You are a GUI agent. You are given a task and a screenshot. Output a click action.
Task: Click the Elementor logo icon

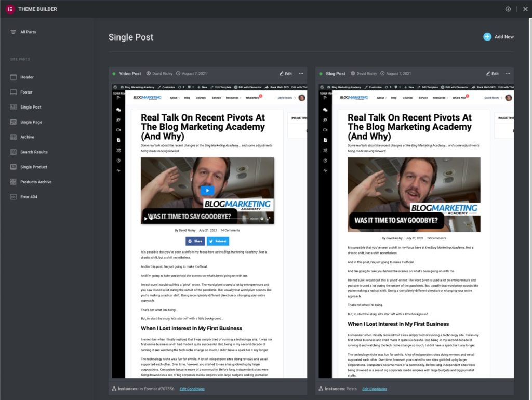point(10,9)
